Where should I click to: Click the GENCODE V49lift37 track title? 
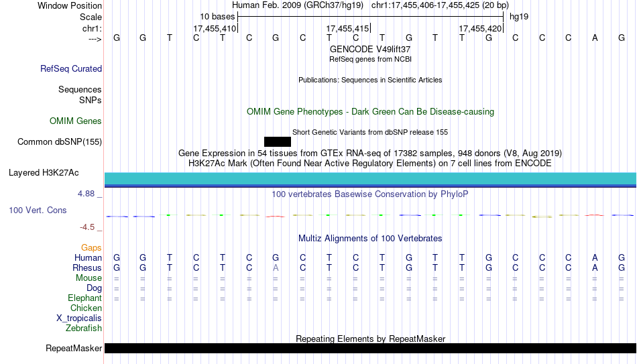(x=370, y=49)
